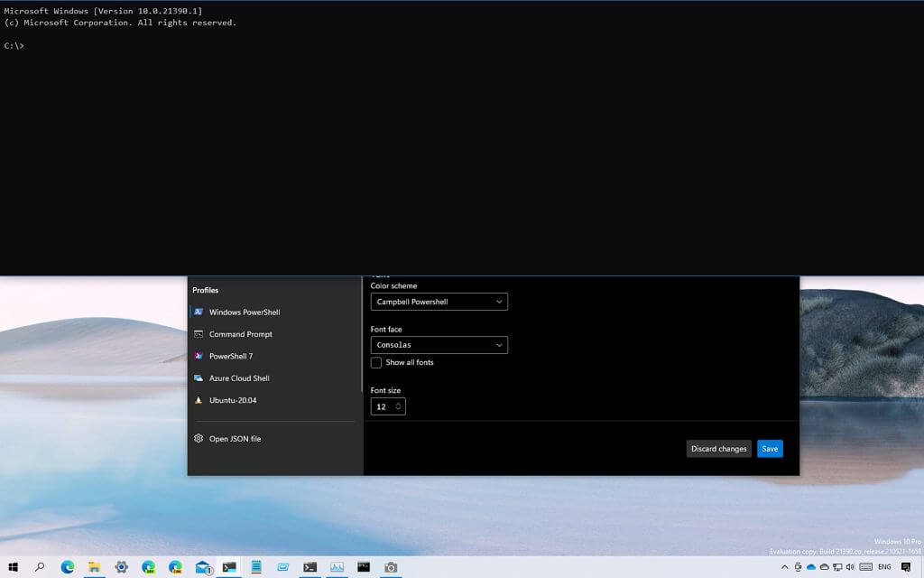Screen dimensions: 924x578
Task: Click the OneDrive cloud icon in system tray
Action: tap(810, 567)
